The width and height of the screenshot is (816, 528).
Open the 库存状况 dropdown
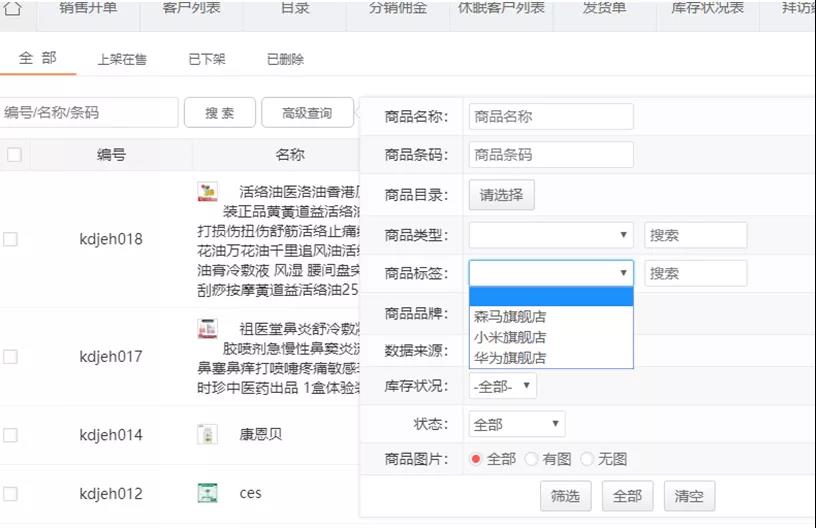503,386
